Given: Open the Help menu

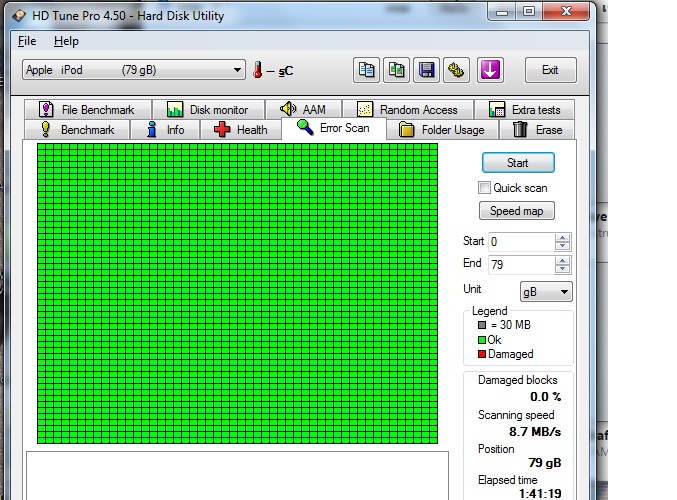Looking at the screenshot, I should pos(66,41).
